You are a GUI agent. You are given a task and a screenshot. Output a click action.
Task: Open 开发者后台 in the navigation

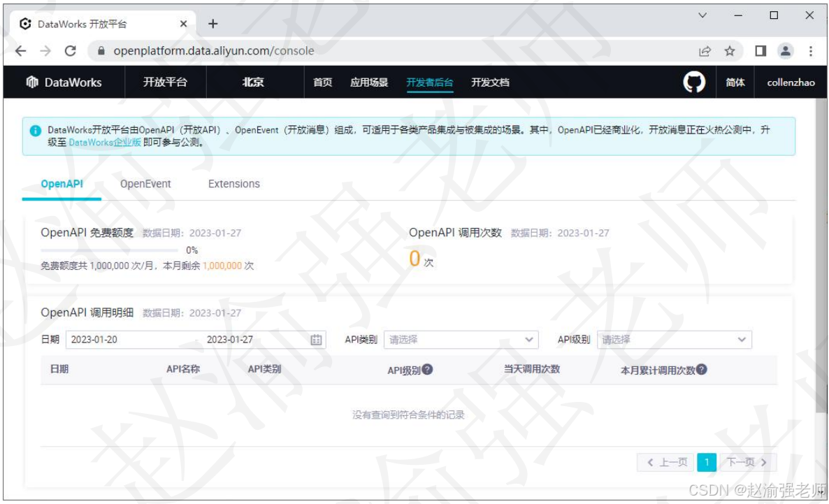coord(430,82)
